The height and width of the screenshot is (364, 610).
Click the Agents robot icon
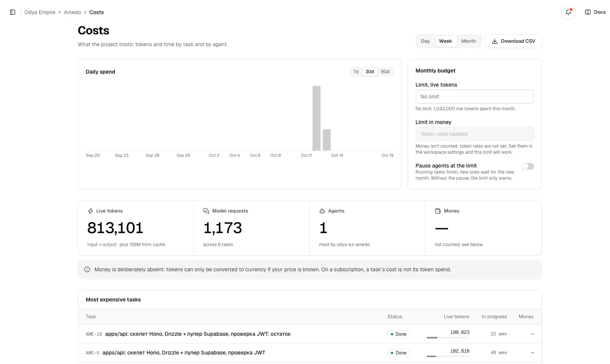click(x=322, y=211)
